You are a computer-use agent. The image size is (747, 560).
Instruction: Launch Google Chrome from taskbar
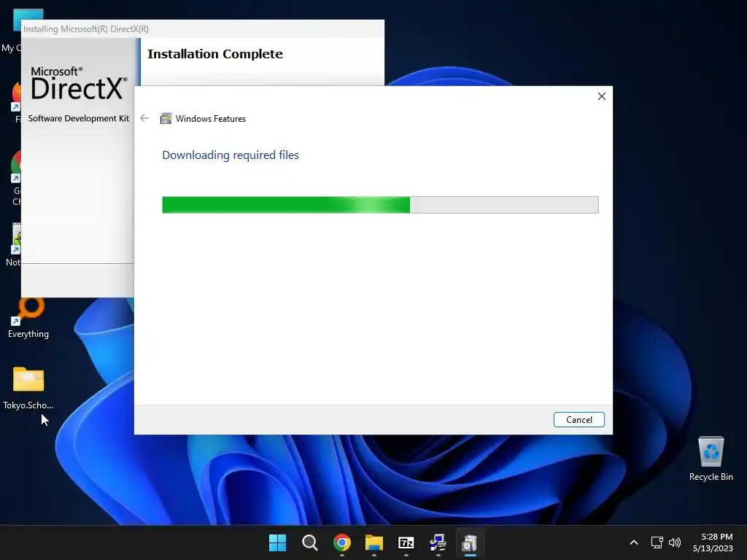pos(342,542)
